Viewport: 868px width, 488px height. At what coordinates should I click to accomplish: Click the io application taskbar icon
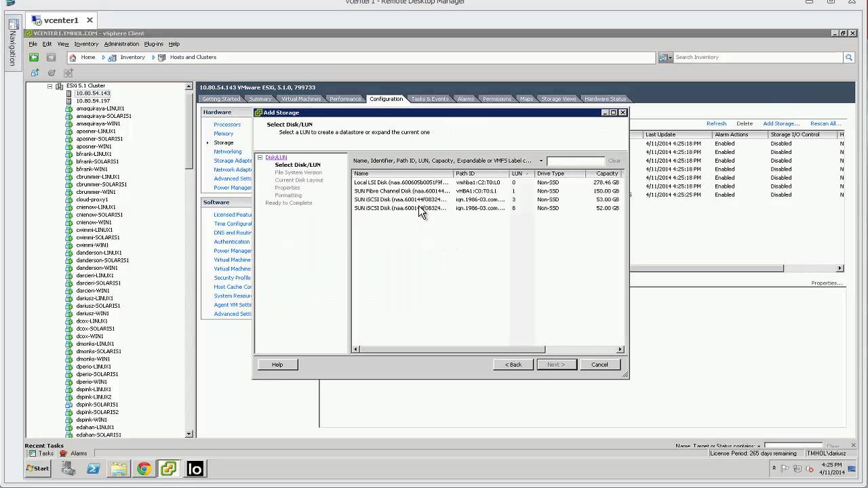[x=195, y=468]
